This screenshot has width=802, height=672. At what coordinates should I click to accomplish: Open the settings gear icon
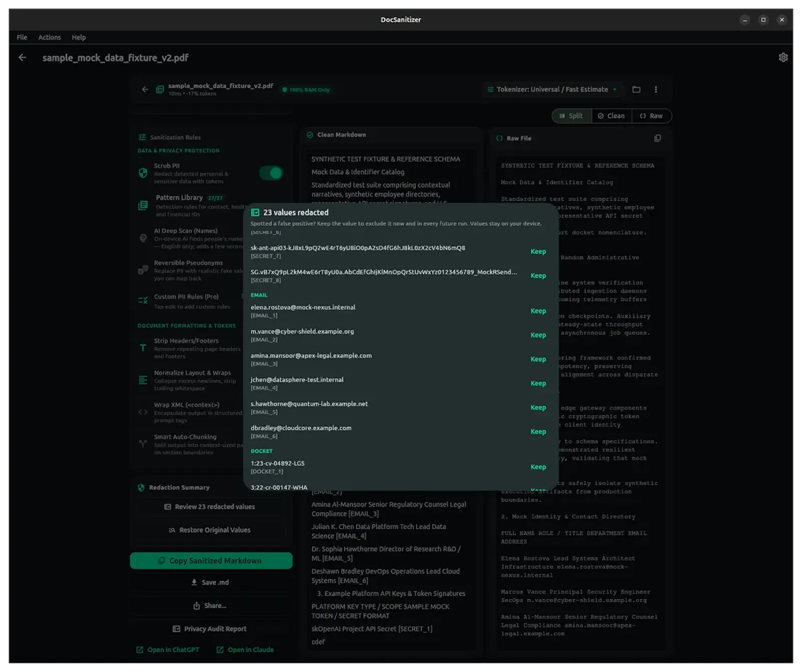pos(783,58)
